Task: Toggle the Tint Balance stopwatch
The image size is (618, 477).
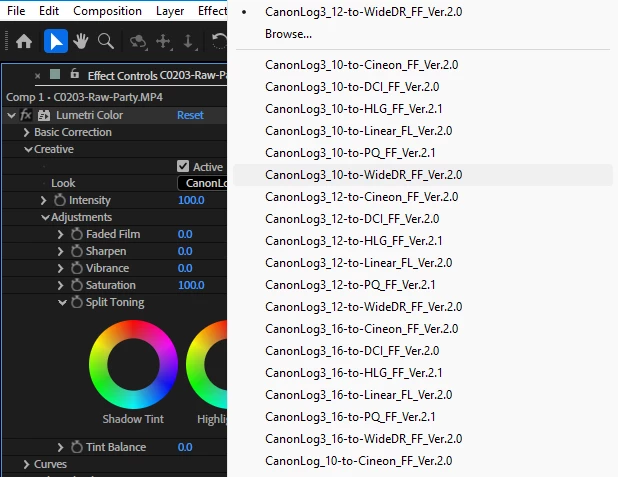Action: click(77, 447)
